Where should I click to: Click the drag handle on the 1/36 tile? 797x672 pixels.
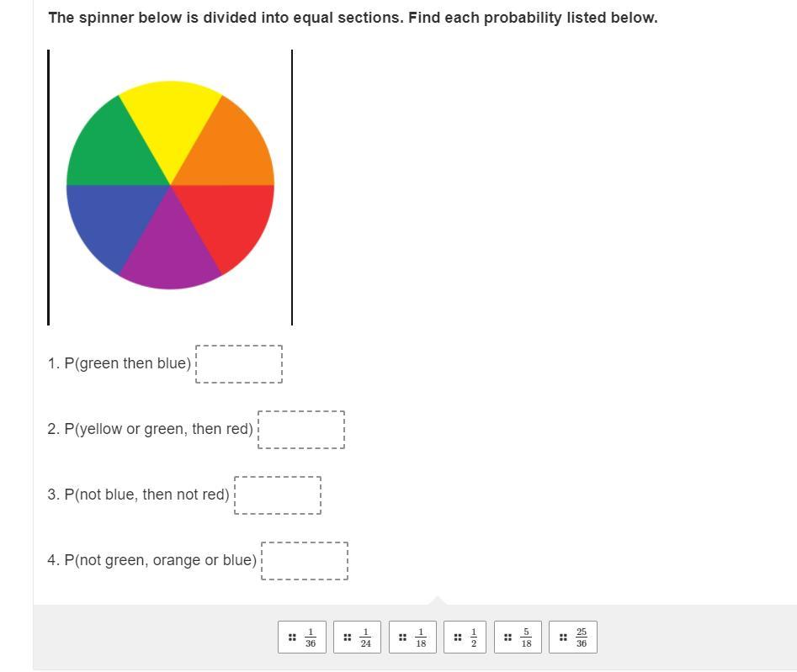(x=292, y=638)
